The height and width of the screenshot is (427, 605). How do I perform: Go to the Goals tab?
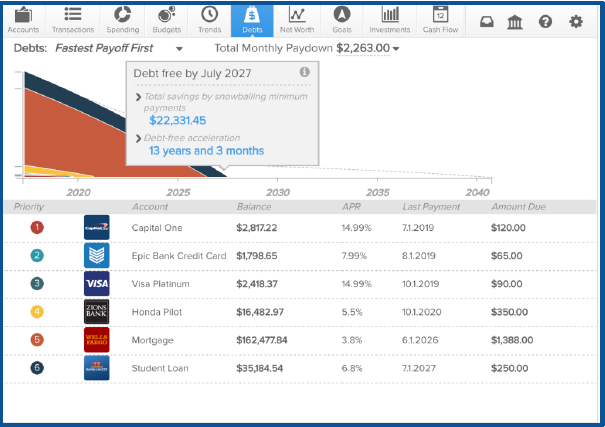click(341, 21)
